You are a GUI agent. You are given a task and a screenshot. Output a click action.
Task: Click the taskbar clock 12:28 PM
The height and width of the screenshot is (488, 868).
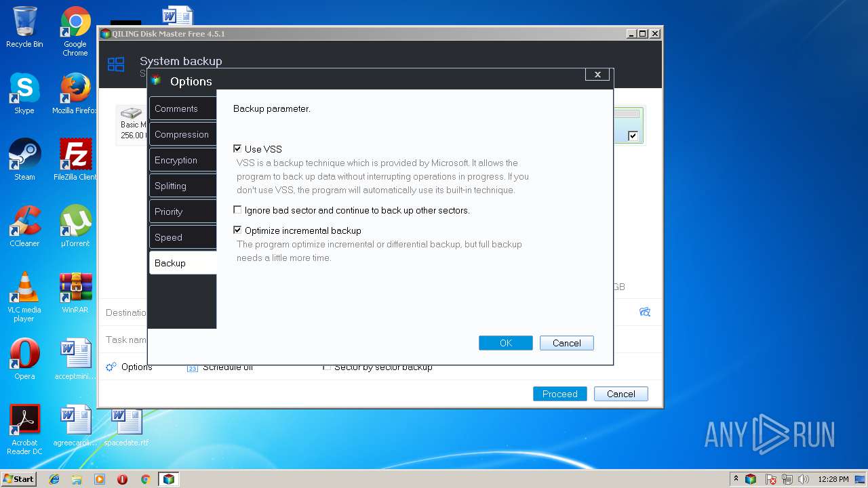pyautogui.click(x=833, y=479)
